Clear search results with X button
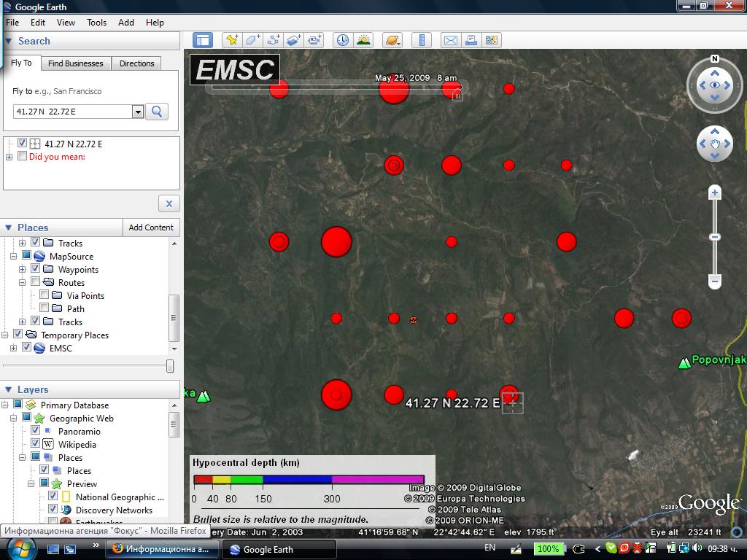The height and width of the screenshot is (560, 747). point(169,204)
